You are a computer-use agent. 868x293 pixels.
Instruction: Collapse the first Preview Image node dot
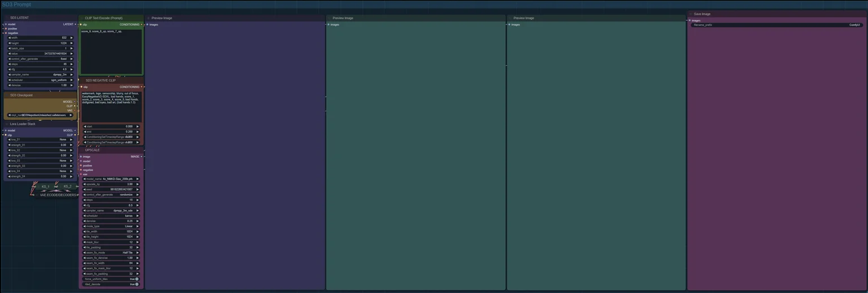148,18
